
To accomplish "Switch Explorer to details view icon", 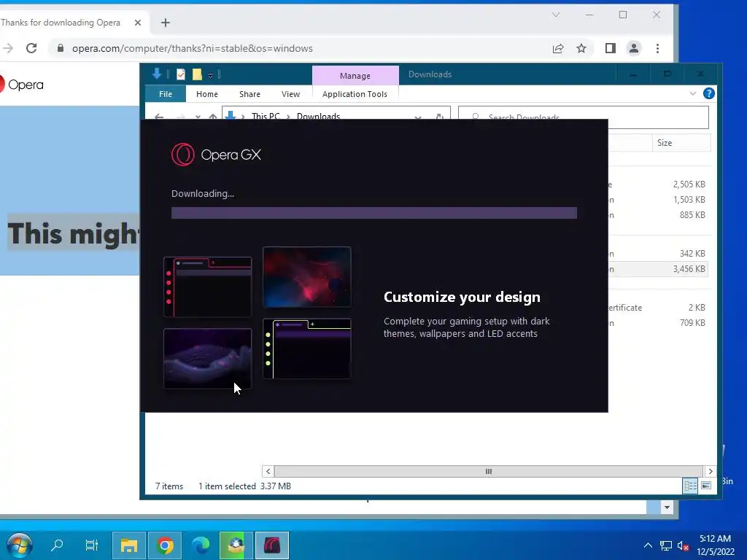I will pyautogui.click(x=690, y=486).
